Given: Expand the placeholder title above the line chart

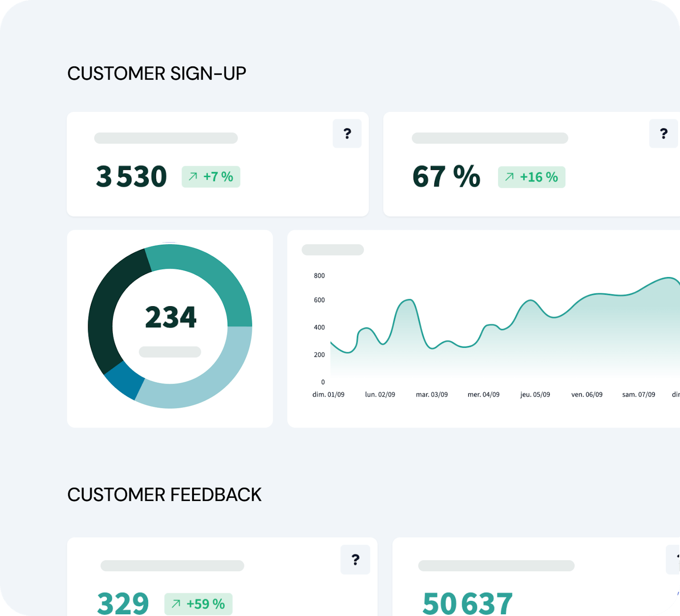Looking at the screenshot, I should tap(332, 250).
